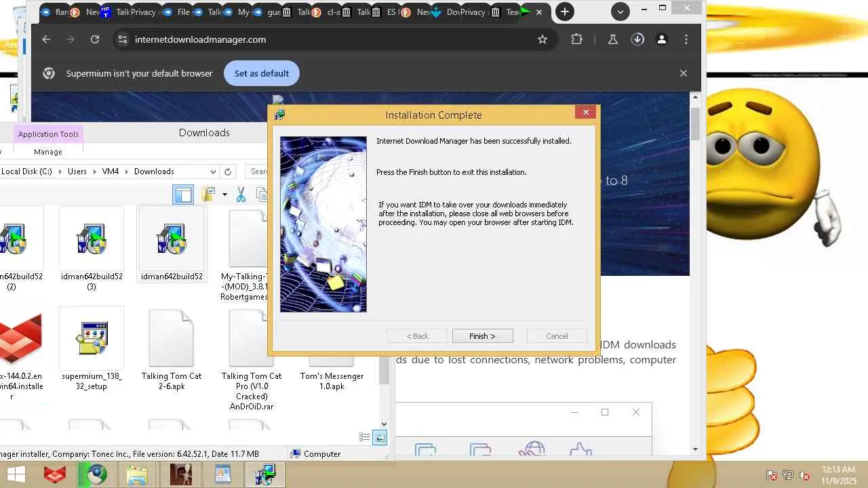This screenshot has width=868, height=488.
Task: Click the grayed-out Back button
Action: click(x=417, y=336)
